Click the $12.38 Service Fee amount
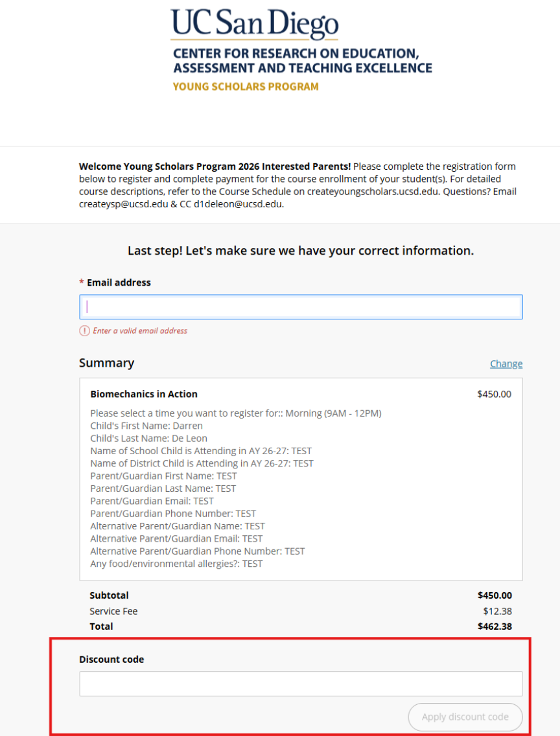 (x=497, y=611)
